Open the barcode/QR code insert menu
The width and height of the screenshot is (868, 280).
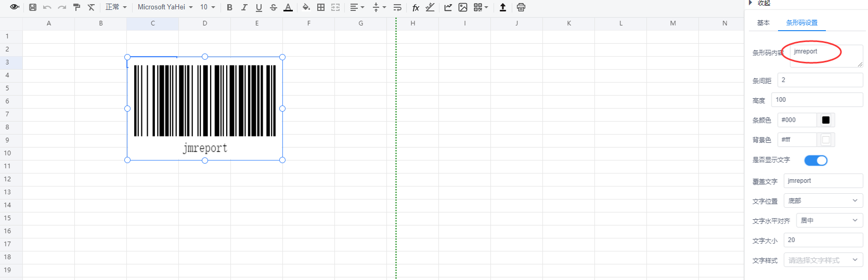481,7
